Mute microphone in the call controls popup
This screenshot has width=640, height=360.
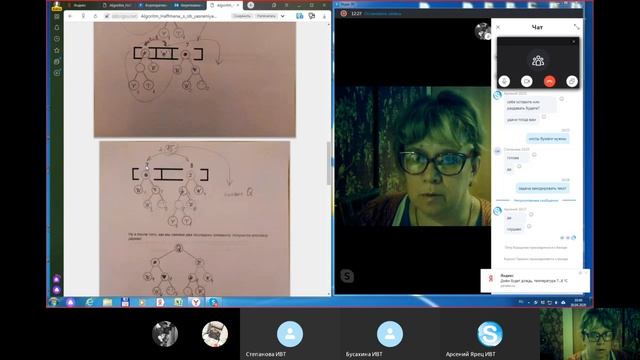coord(504,81)
